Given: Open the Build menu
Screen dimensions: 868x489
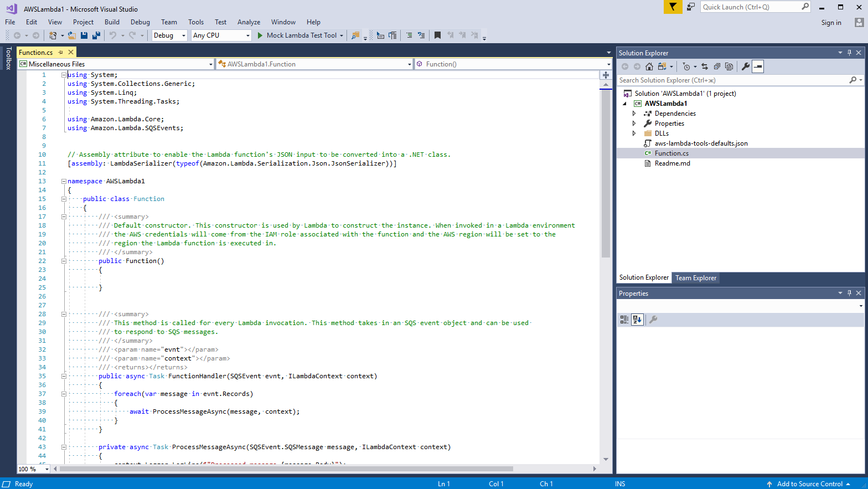Looking at the screenshot, I should click(x=112, y=22).
